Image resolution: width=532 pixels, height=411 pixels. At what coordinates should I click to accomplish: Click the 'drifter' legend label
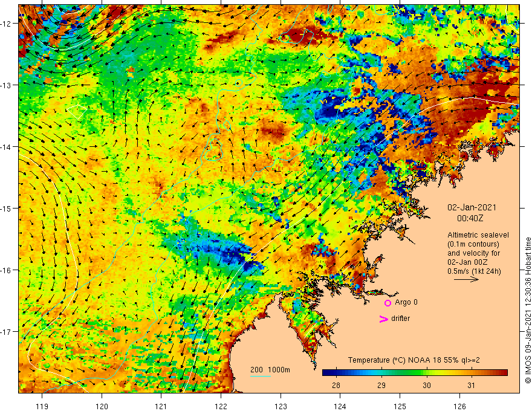(x=400, y=319)
